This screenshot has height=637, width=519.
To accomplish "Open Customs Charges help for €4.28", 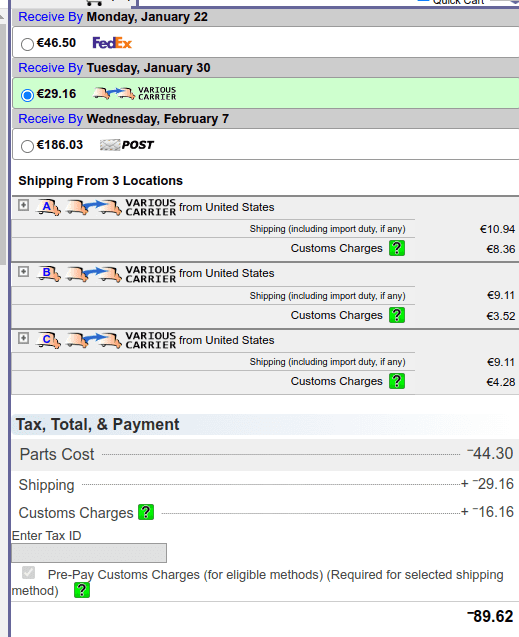I will click(397, 381).
